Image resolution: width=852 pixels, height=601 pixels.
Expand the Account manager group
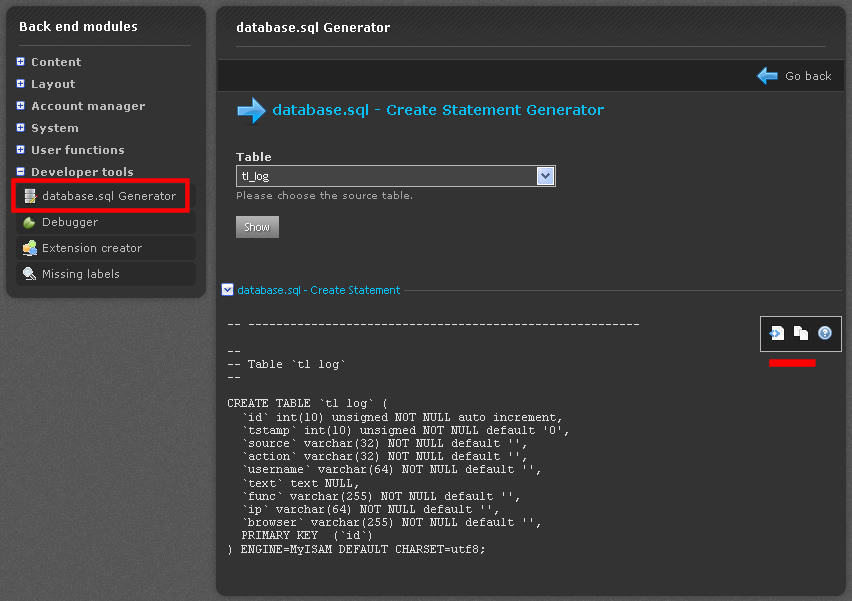20,106
